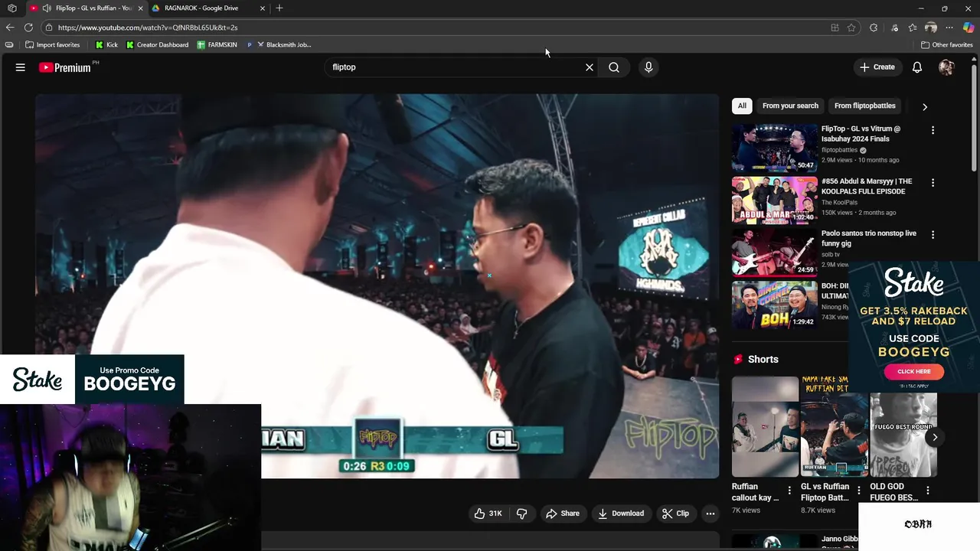Click the FlipTop battle video player

pos(377,286)
